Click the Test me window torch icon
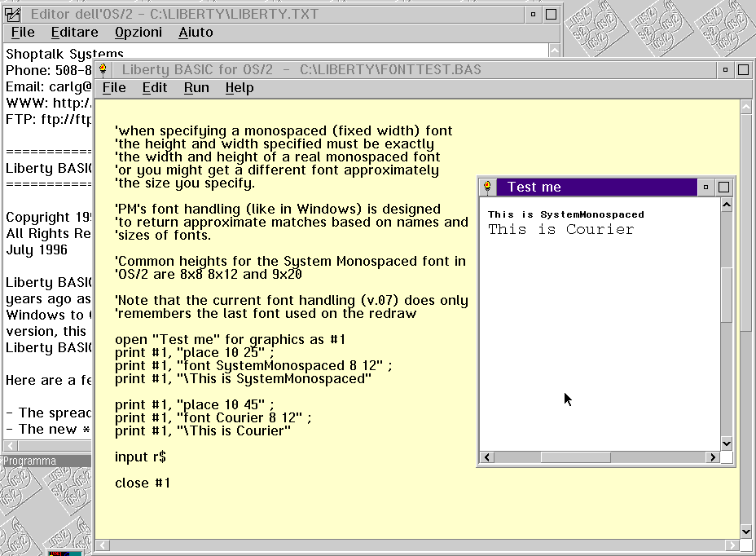The height and width of the screenshot is (556, 756). click(487, 188)
